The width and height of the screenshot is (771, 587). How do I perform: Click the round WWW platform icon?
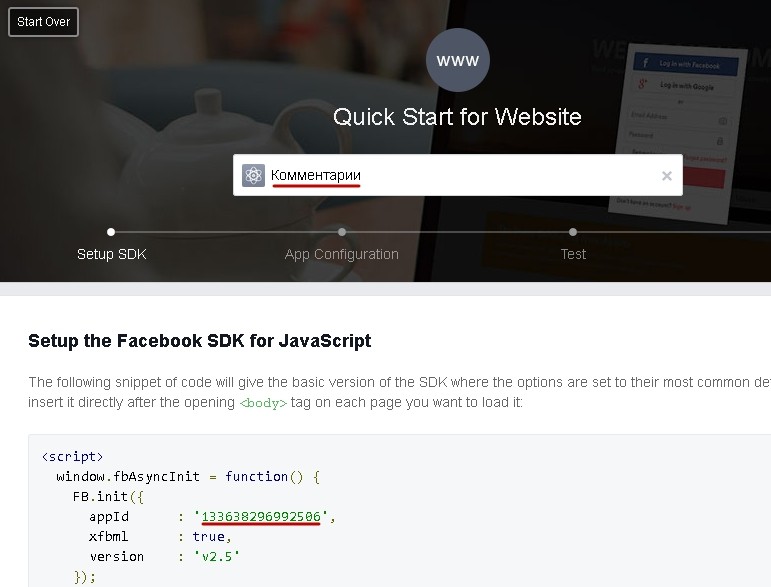pyautogui.click(x=457, y=60)
